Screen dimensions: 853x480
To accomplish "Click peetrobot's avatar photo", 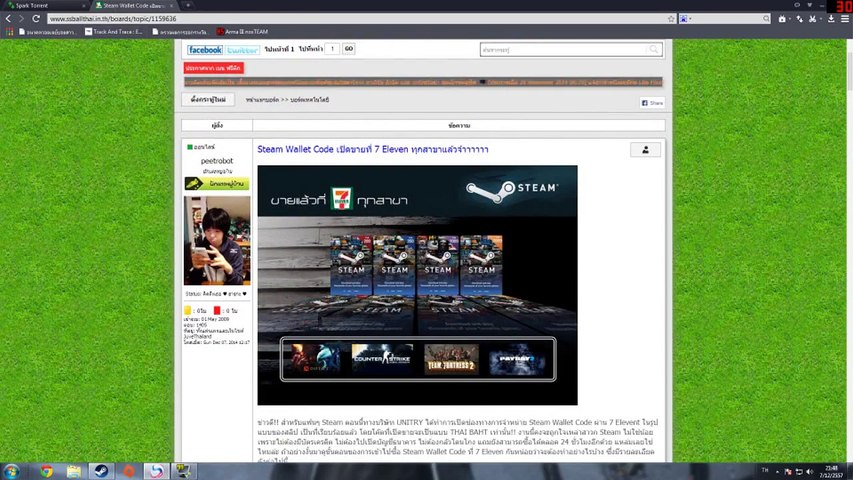I will pyautogui.click(x=217, y=241).
